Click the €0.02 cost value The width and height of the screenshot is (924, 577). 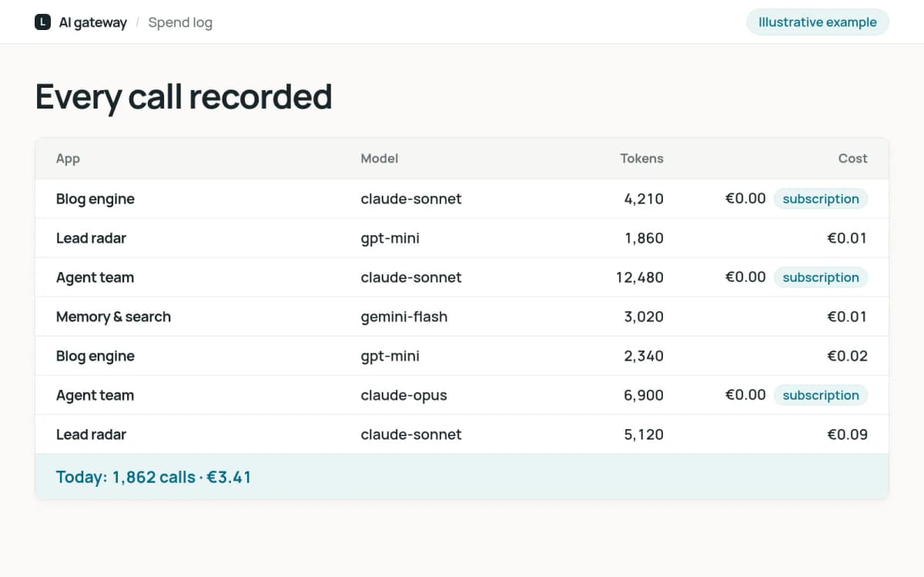847,356
